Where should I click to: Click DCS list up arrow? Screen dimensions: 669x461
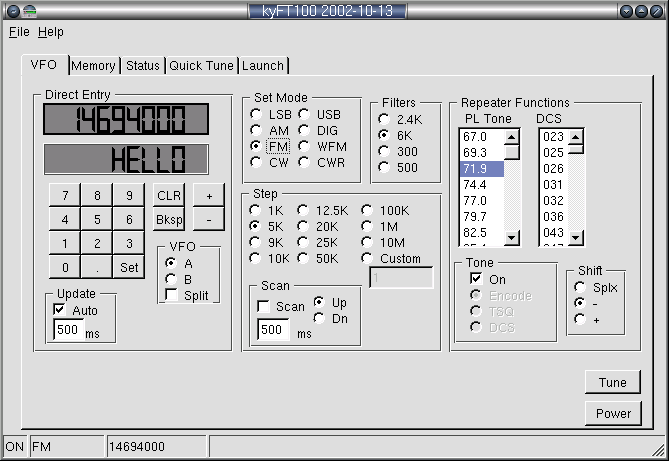point(576,137)
